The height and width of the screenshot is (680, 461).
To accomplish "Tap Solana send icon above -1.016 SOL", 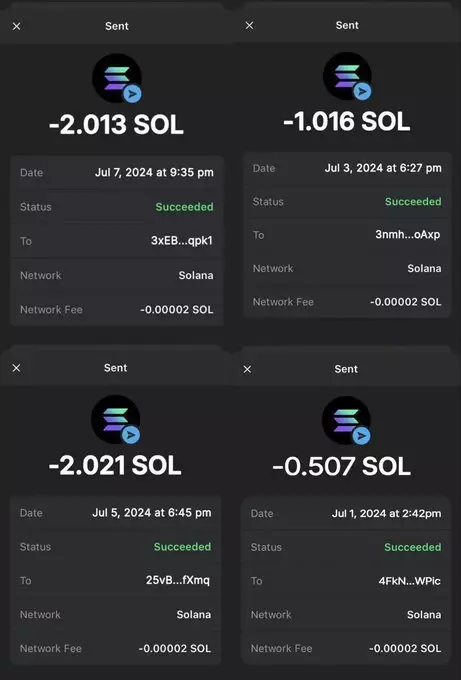I will tap(348, 76).
